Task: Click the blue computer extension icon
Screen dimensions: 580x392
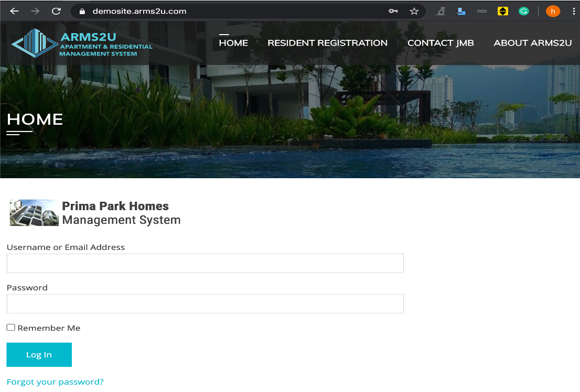Action: click(461, 12)
